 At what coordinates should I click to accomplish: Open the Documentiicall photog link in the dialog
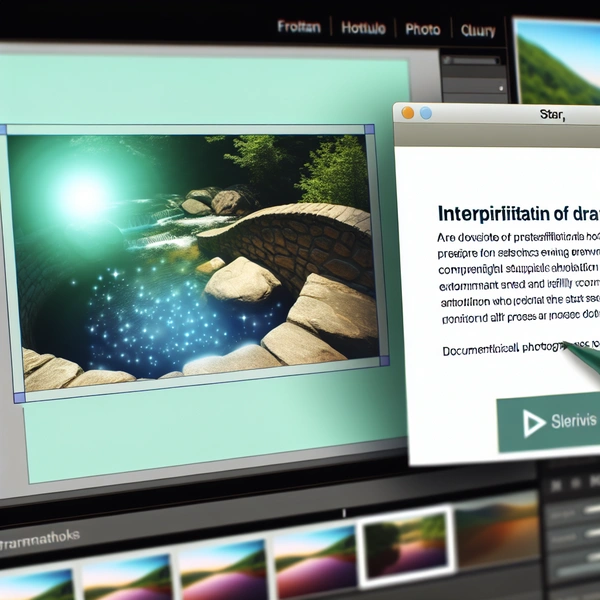(x=500, y=350)
